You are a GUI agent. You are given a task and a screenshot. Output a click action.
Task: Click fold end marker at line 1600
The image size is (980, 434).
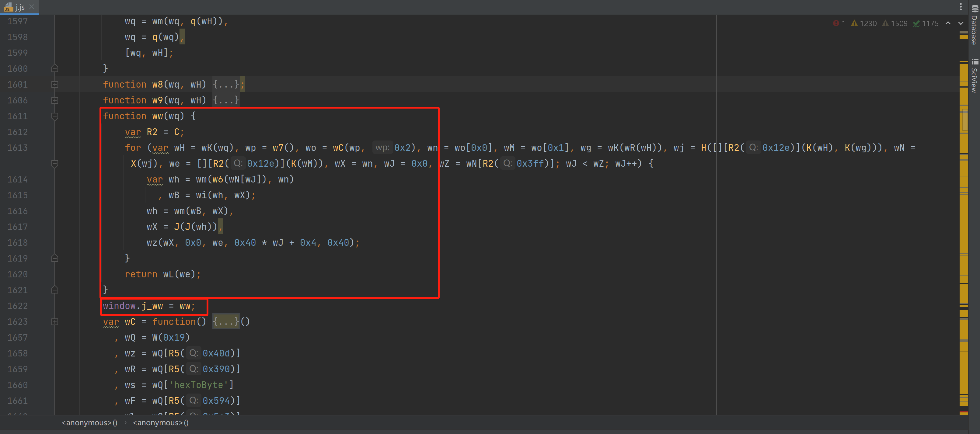click(55, 68)
